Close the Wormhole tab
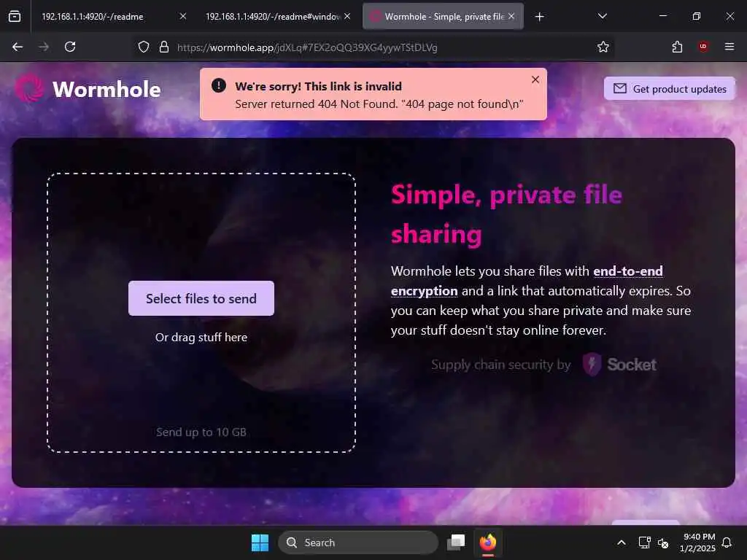 511,16
